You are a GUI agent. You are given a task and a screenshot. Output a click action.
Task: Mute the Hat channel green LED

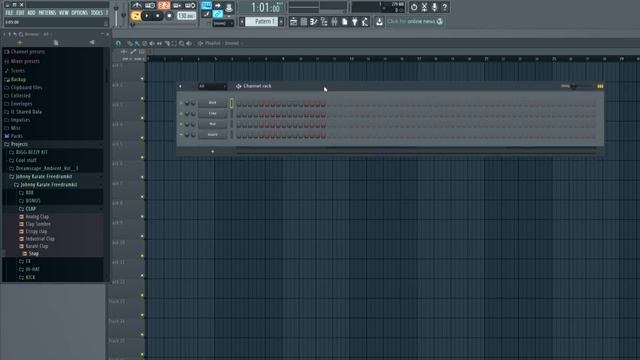[181, 124]
